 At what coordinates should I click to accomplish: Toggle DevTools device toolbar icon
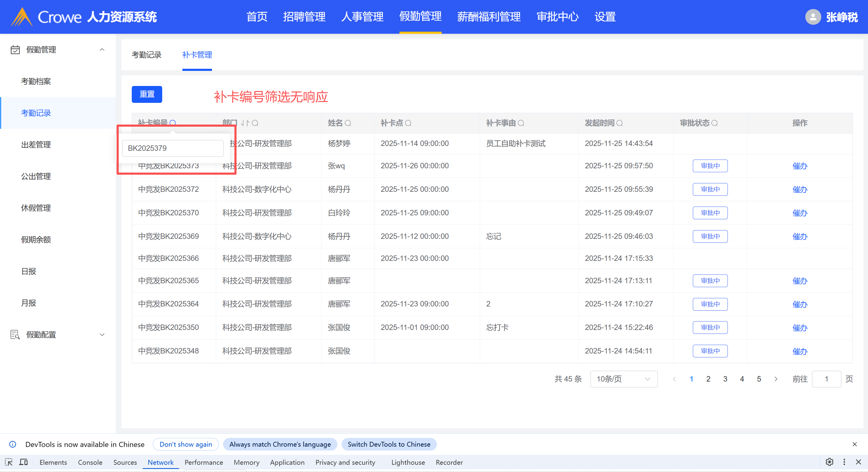tap(24, 462)
